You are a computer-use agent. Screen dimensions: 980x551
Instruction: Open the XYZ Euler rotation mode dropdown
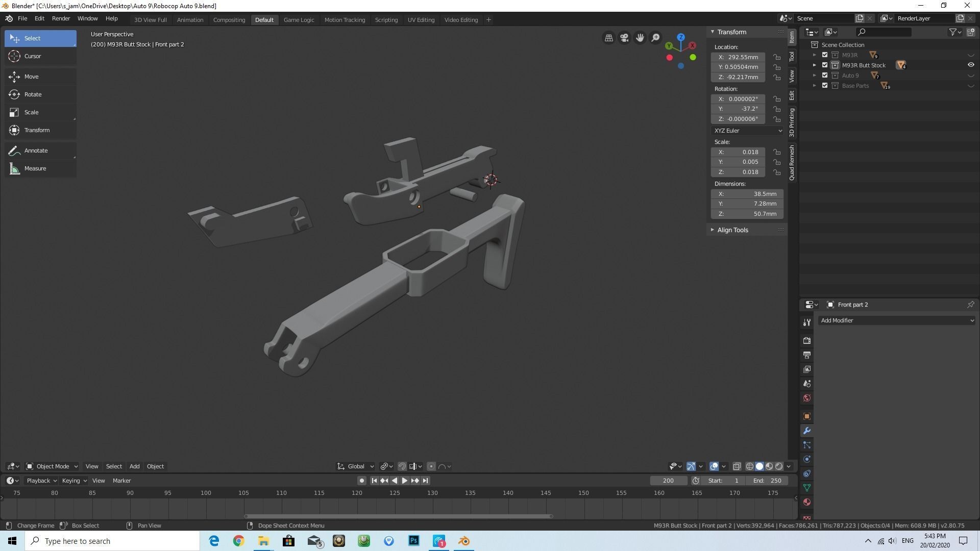point(747,131)
